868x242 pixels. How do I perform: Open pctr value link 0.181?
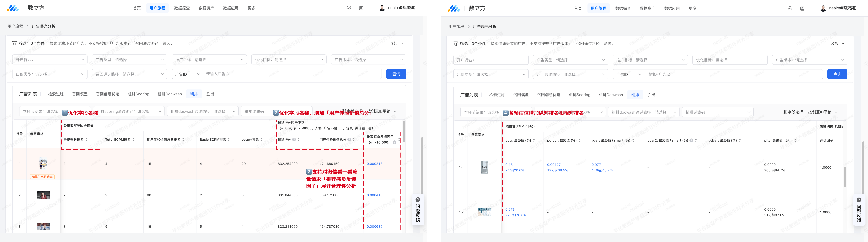(x=510, y=165)
